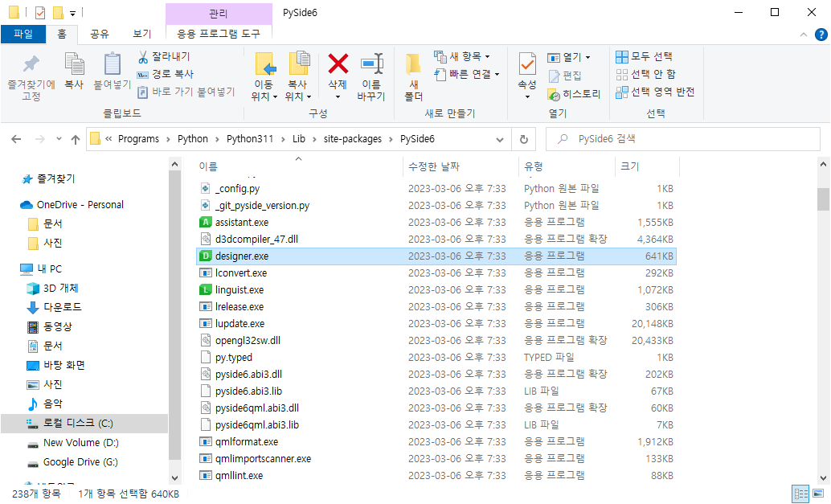The image size is (831, 504).
Task: Go up one folder level
Action: coord(76,139)
